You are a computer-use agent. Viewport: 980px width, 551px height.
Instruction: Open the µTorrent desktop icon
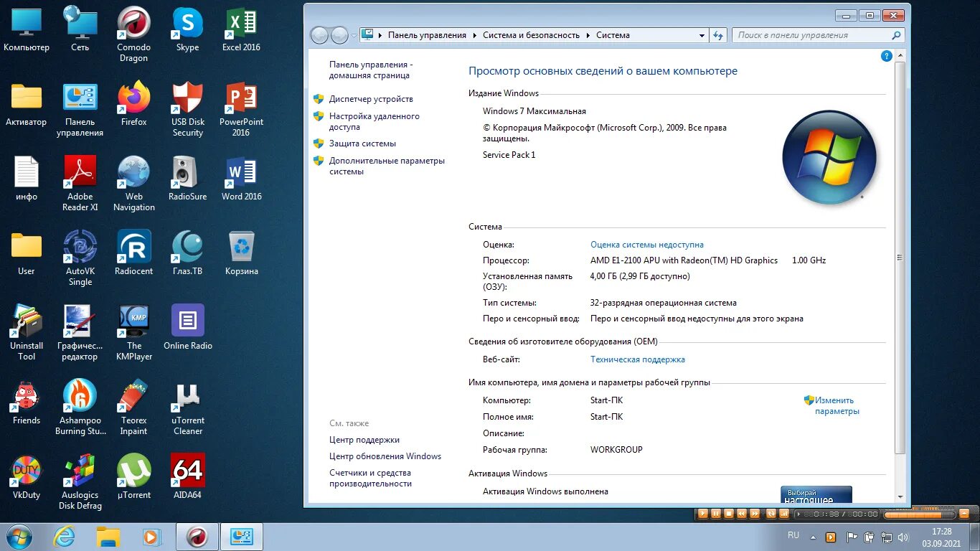coord(133,476)
